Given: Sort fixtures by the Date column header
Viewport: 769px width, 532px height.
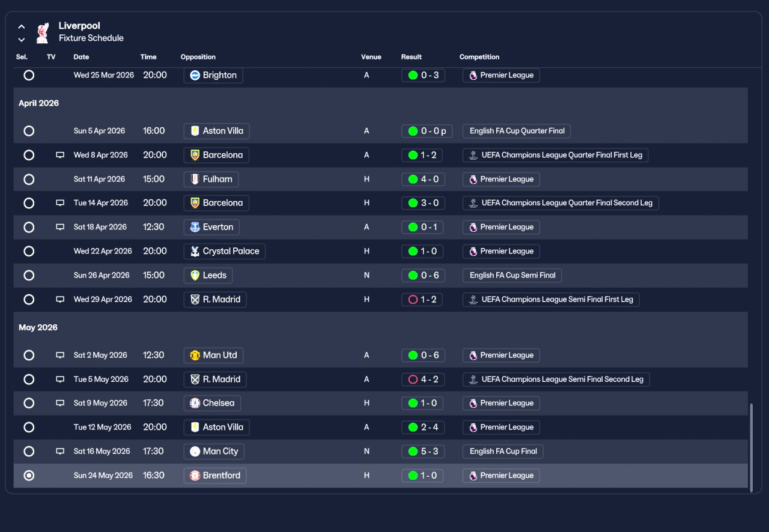Looking at the screenshot, I should [81, 57].
